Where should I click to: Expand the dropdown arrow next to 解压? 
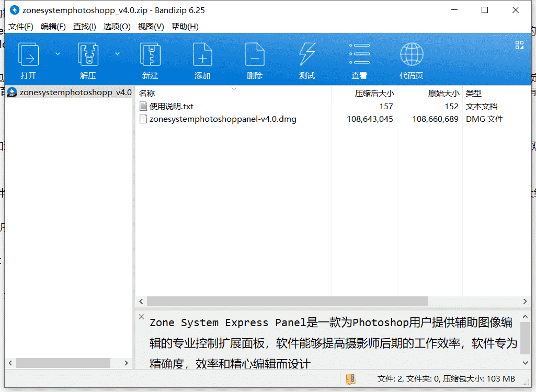pos(117,54)
